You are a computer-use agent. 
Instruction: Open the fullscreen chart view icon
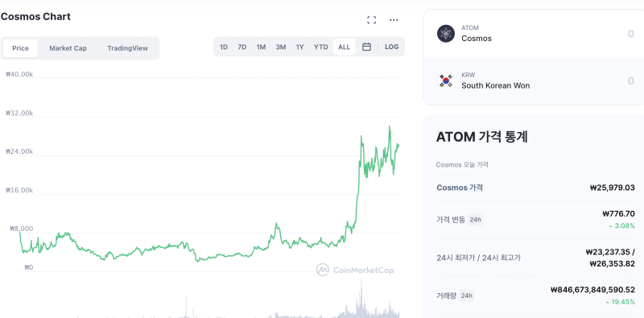point(372,19)
